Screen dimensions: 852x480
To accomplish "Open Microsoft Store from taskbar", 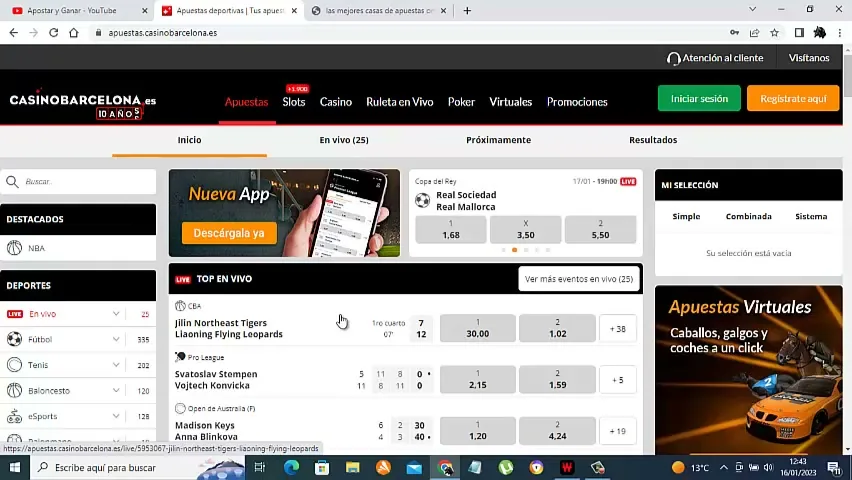I will (322, 467).
